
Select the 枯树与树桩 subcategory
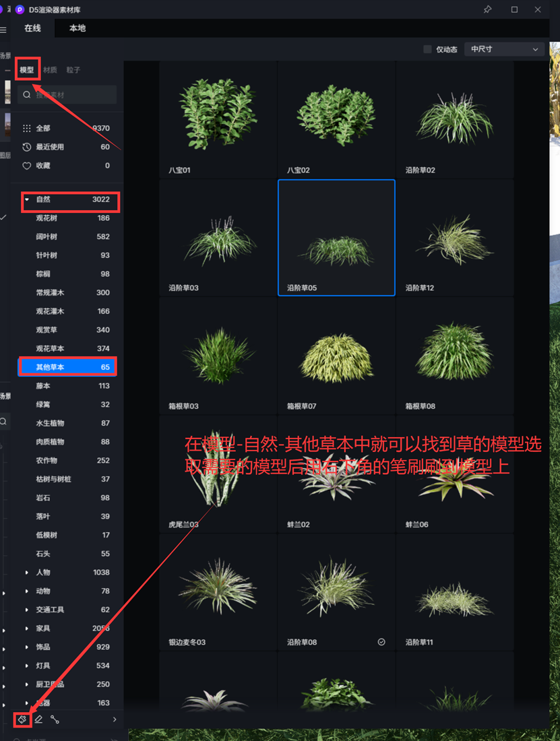(67, 479)
